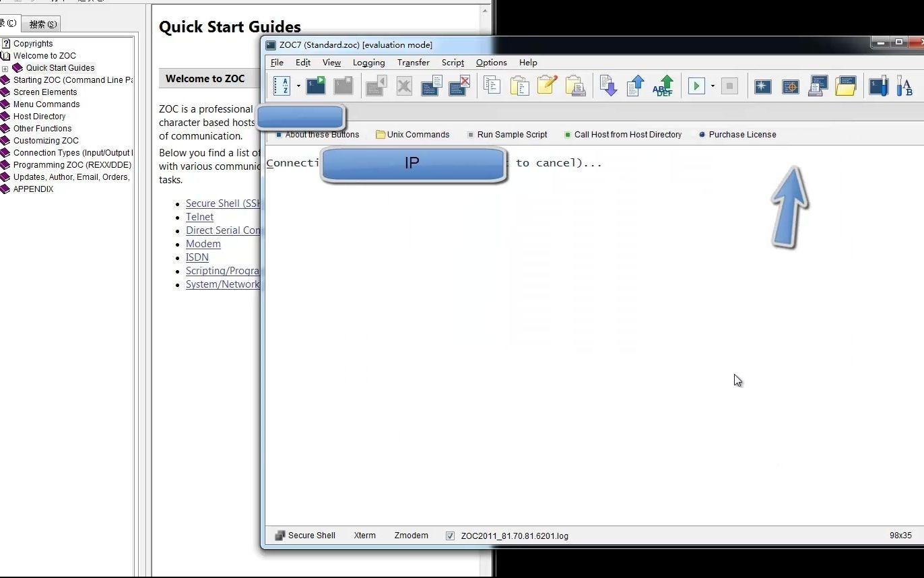Switch to the 搜索(S) tab in help window
Image resolution: width=924 pixels, height=578 pixels.
coord(42,24)
